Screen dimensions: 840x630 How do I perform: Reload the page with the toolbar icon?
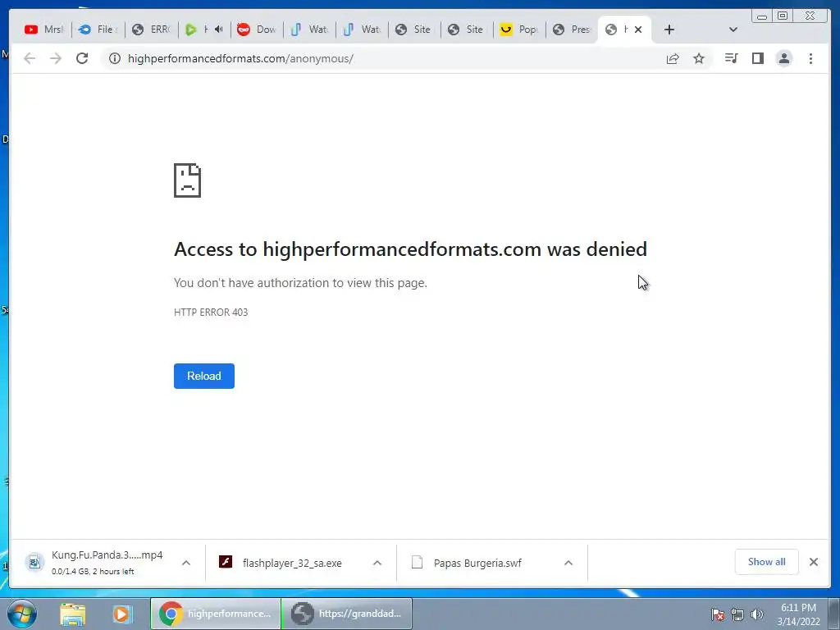(x=82, y=58)
